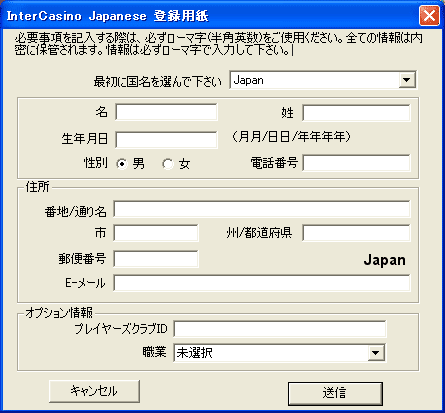This screenshot has width=445, height=413.
Task: Click the プレイヤーズクラブID input field
Action: 280,329
